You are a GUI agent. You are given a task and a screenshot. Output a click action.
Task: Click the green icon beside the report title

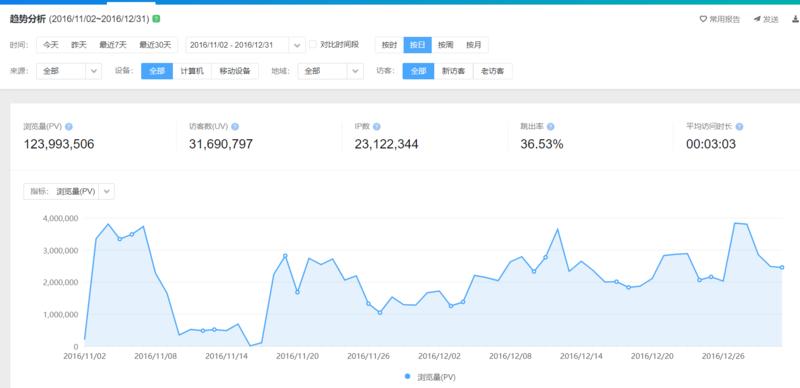point(156,19)
